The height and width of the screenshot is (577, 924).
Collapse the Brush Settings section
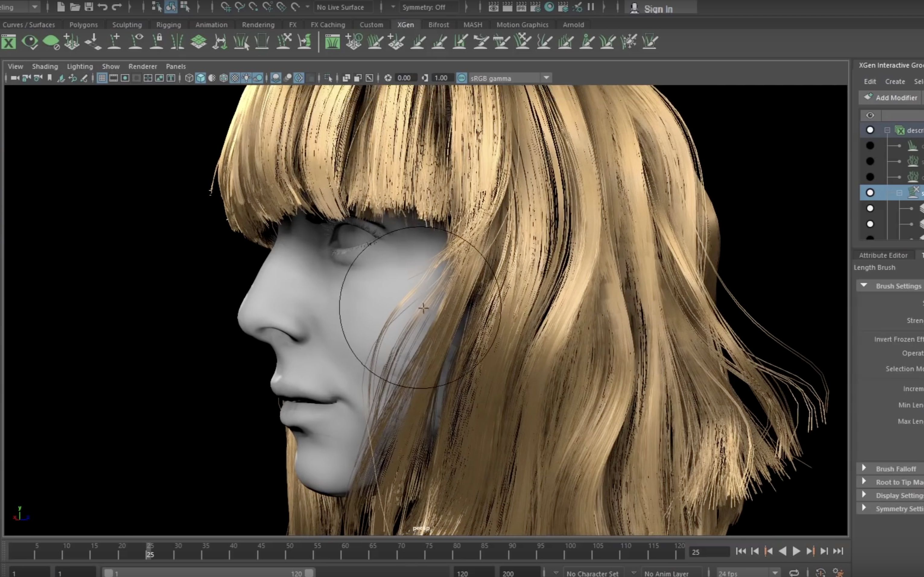pos(864,285)
